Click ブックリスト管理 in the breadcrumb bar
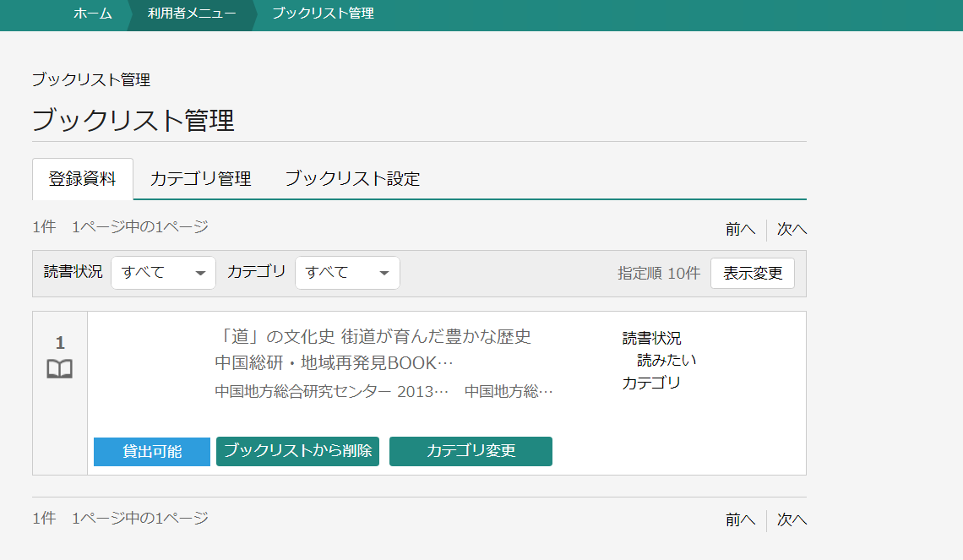963x560 pixels. [323, 14]
